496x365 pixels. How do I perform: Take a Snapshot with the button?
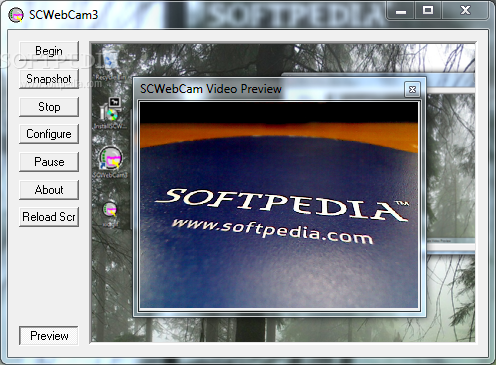pos(49,79)
